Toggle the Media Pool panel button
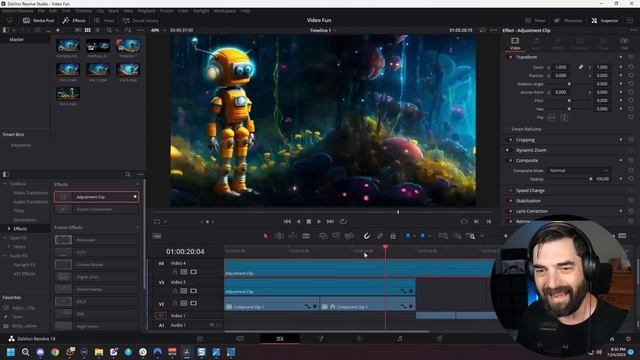 [38, 20]
